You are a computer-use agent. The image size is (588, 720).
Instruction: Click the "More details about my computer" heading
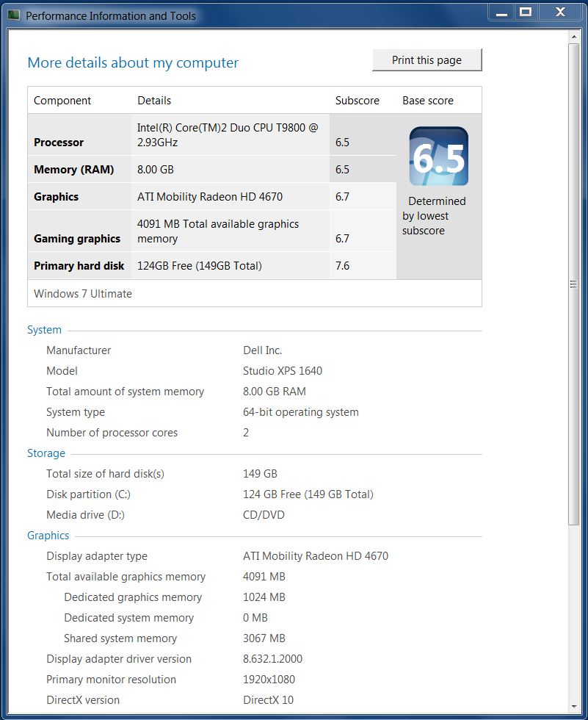coord(133,62)
